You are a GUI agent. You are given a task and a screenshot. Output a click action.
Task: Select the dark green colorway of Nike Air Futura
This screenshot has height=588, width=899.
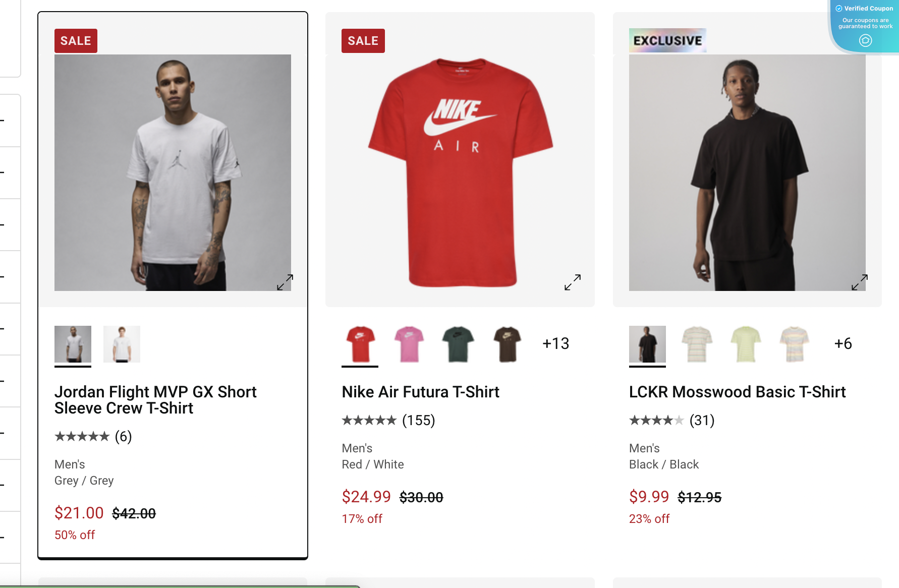pos(458,343)
